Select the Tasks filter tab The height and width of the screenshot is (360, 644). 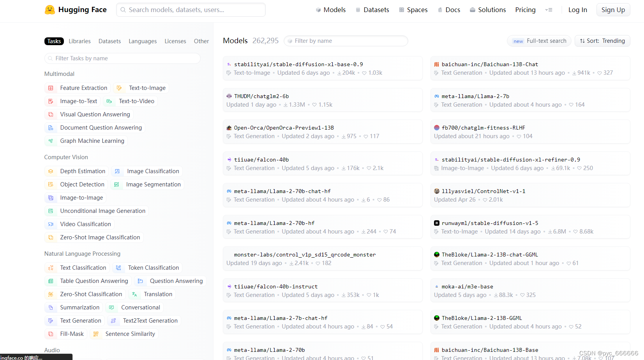54,41
